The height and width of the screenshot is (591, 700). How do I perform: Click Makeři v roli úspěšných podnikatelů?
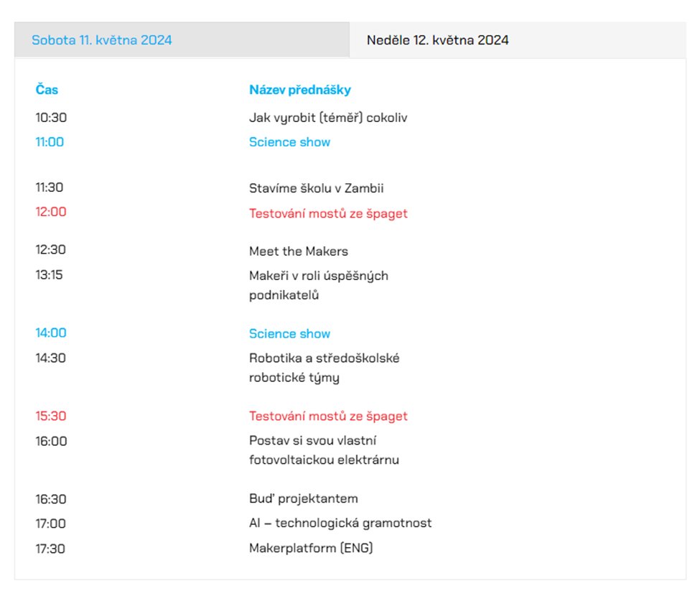(318, 285)
